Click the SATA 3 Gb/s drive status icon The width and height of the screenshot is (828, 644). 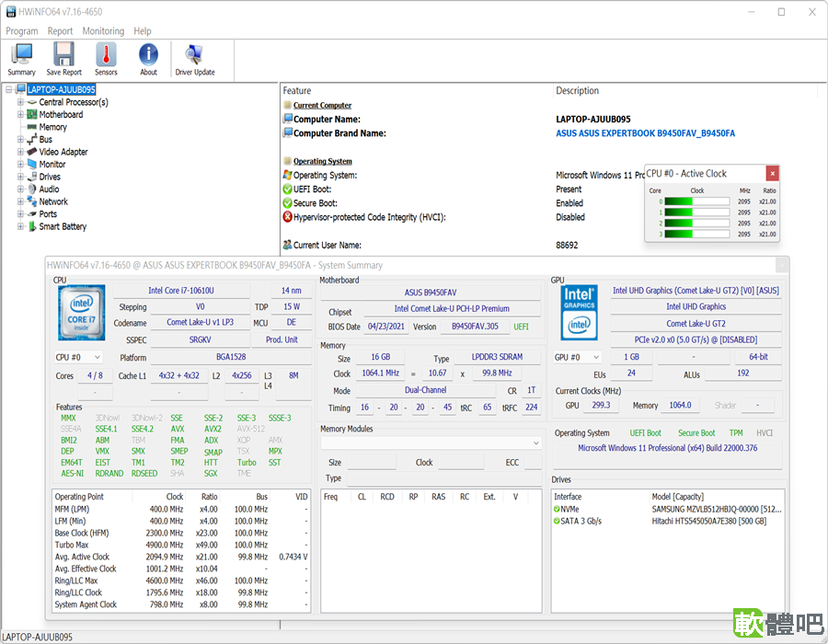(557, 521)
